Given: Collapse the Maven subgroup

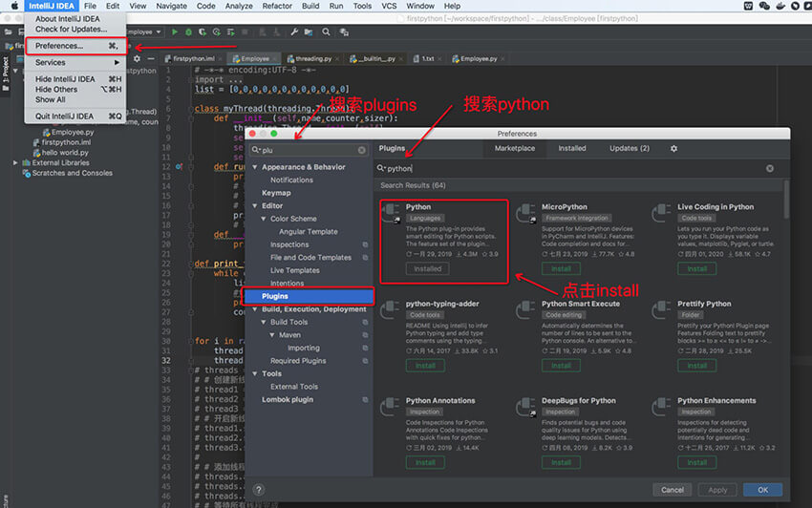Looking at the screenshot, I should point(272,335).
